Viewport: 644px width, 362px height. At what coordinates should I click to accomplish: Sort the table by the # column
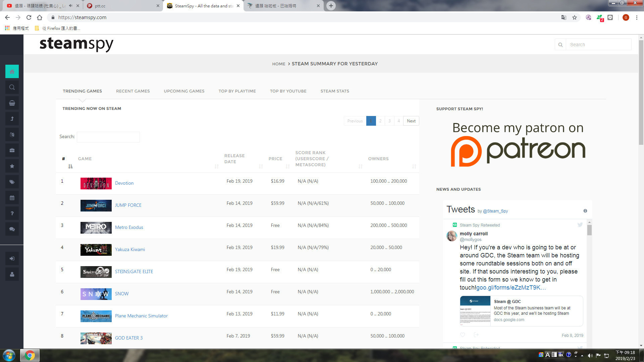click(x=70, y=166)
